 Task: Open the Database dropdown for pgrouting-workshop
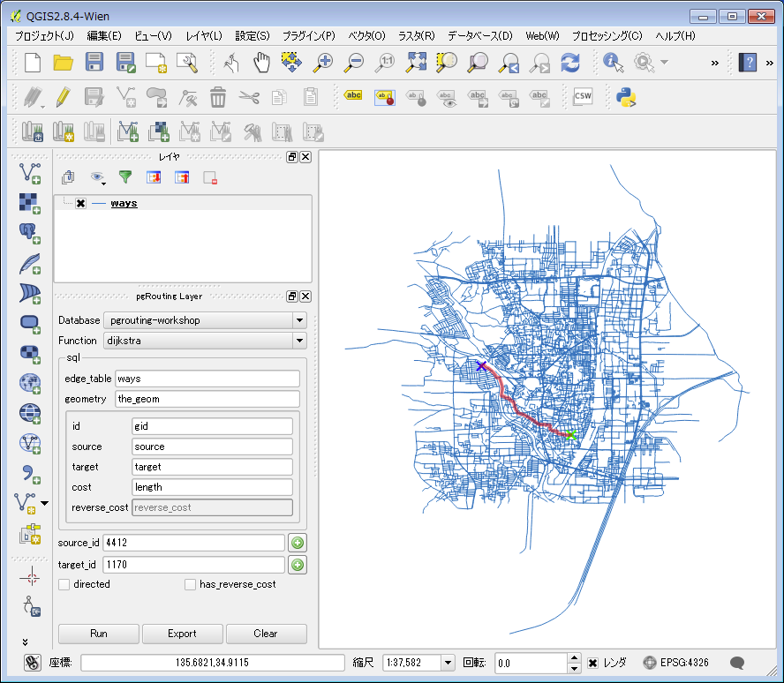(298, 320)
